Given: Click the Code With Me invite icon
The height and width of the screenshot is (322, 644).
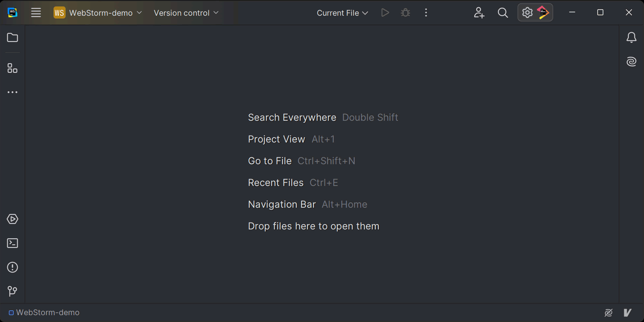Looking at the screenshot, I should [x=479, y=12].
